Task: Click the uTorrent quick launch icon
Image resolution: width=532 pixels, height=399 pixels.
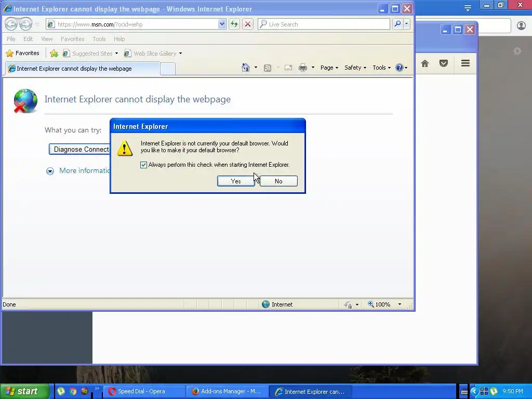Action: tap(61, 391)
